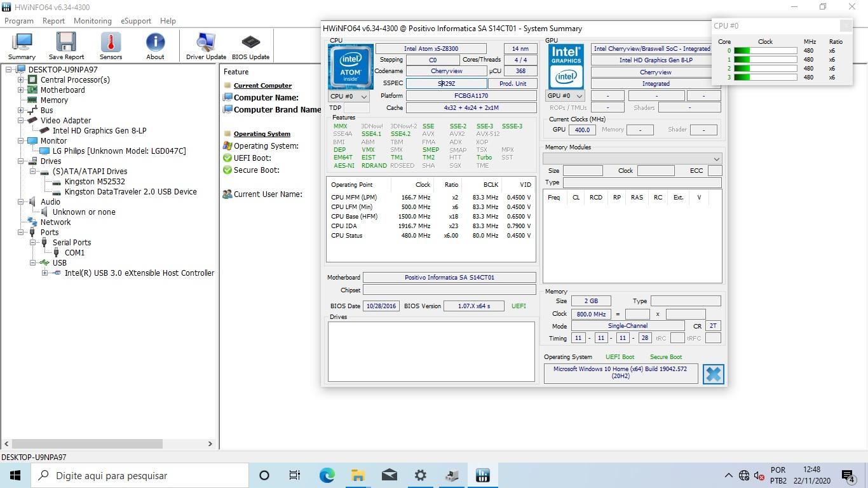Select COM1 serial port entry

74,252
